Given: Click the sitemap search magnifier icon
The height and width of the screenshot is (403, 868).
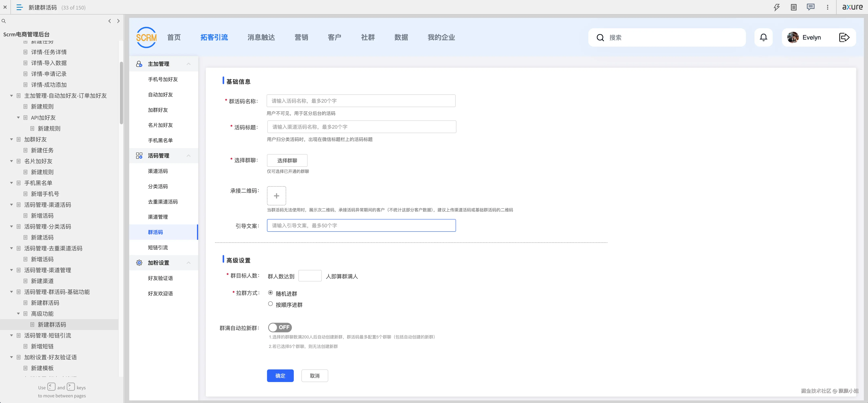Looking at the screenshot, I should 4,21.
